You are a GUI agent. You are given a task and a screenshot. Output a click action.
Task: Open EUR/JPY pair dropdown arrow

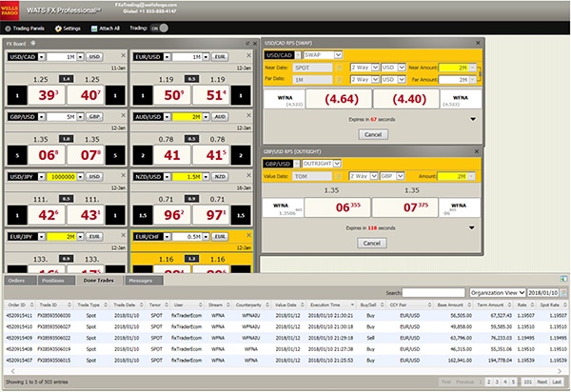42,237
